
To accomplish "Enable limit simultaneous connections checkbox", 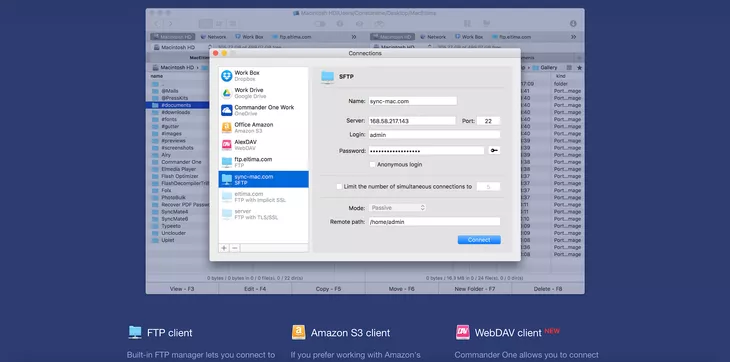I will 339,187.
